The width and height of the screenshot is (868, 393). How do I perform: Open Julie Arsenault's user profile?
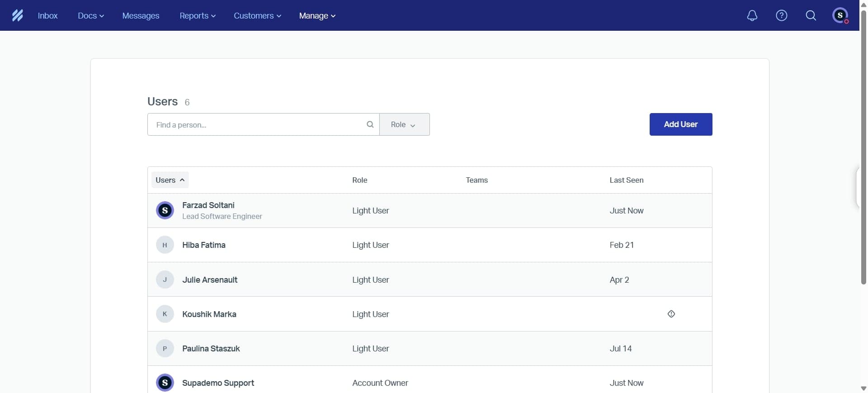tap(210, 279)
